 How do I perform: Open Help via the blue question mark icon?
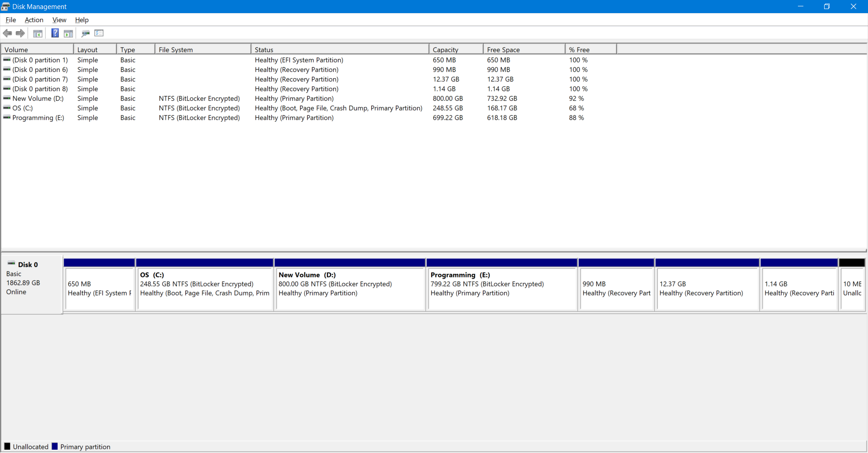click(55, 33)
